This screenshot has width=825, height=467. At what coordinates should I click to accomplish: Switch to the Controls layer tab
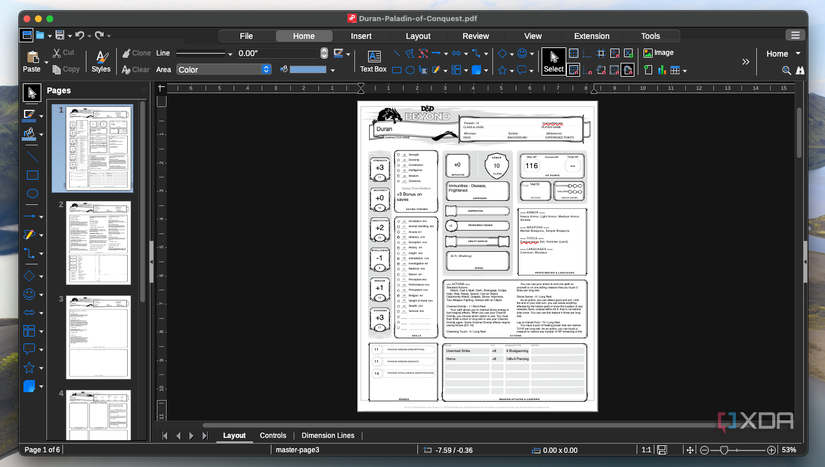[273, 435]
